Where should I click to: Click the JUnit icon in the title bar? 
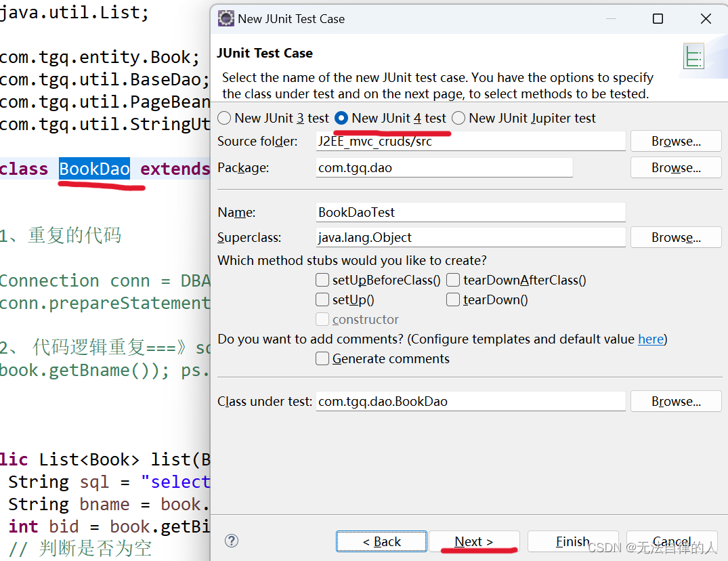pos(225,19)
